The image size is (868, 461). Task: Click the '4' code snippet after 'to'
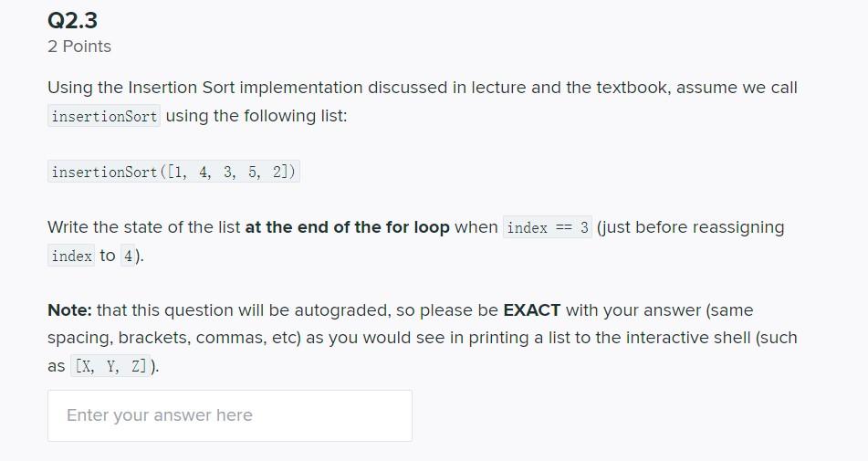(128, 256)
